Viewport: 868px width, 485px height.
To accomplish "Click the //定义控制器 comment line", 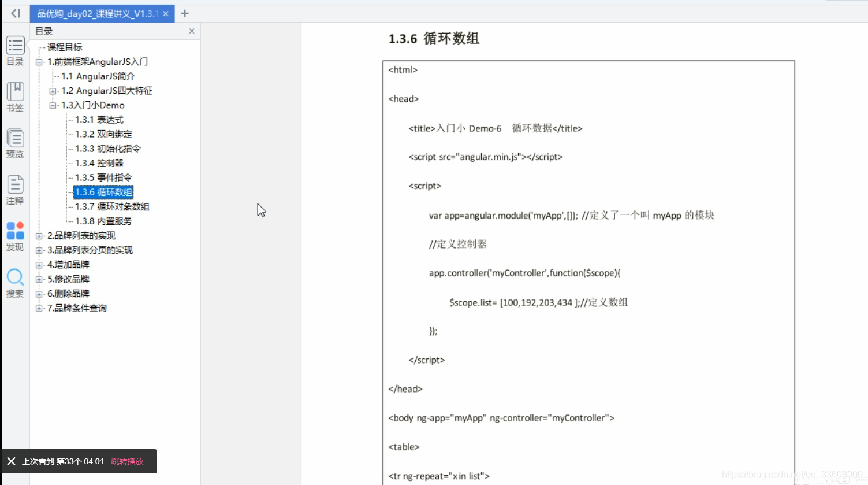I will point(457,245).
